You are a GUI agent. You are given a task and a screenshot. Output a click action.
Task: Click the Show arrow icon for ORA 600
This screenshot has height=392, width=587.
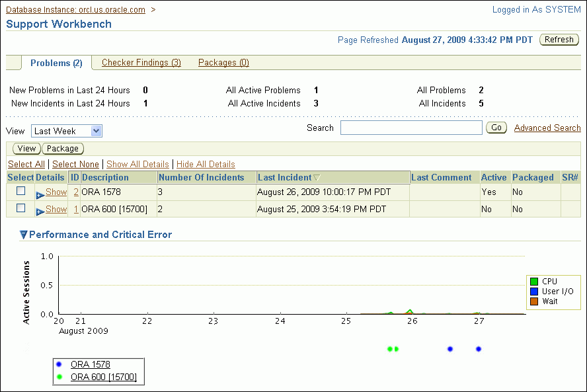40,211
